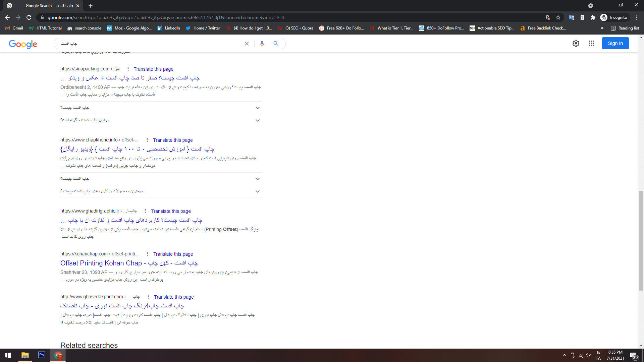Open options dots for chapkhone.info result

tap(147, 140)
